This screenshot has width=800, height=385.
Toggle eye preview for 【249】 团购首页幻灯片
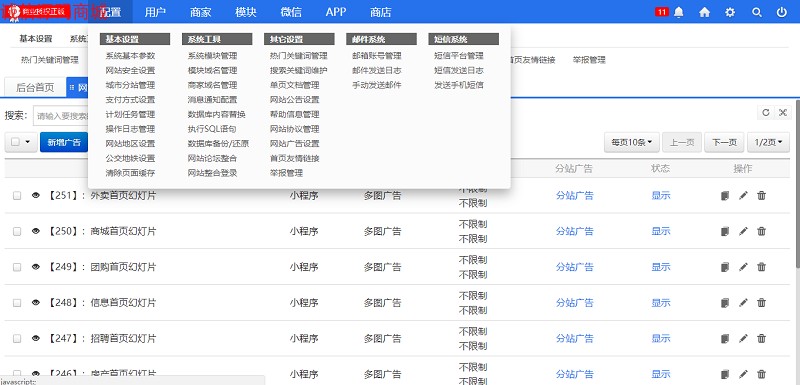click(x=36, y=267)
